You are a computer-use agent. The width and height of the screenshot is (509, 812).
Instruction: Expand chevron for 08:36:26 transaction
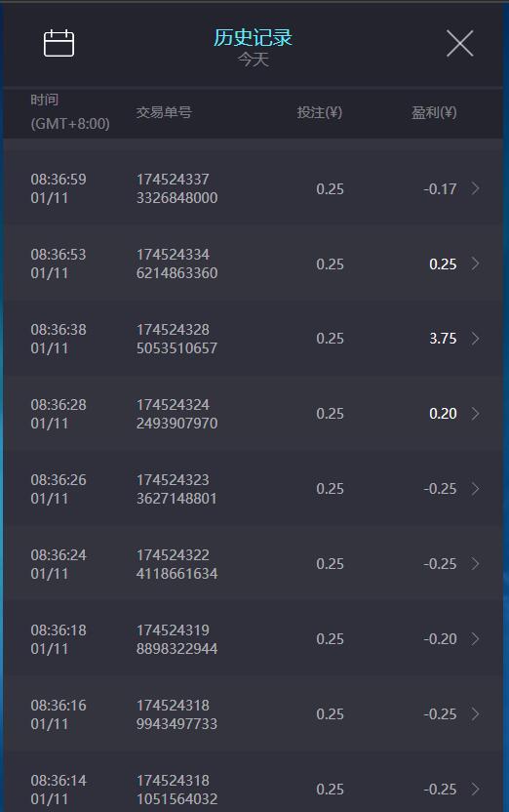point(475,489)
